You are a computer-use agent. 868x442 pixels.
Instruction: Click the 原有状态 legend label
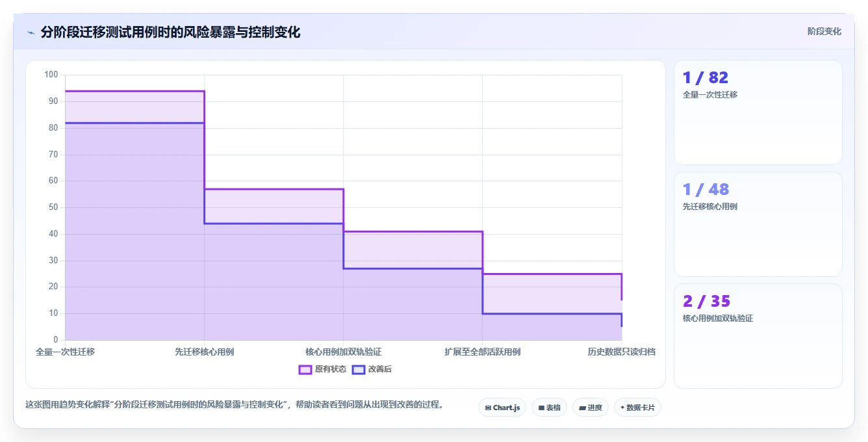tap(331, 369)
